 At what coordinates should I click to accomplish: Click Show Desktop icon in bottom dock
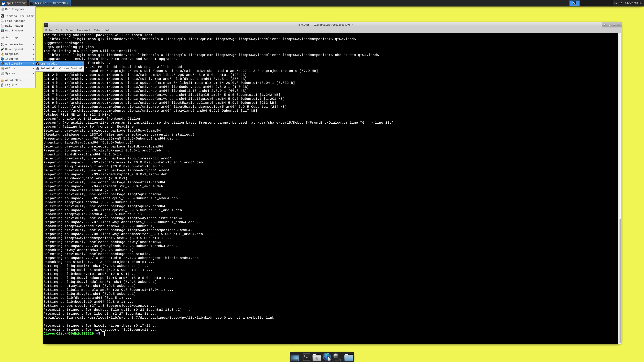tap(295, 357)
